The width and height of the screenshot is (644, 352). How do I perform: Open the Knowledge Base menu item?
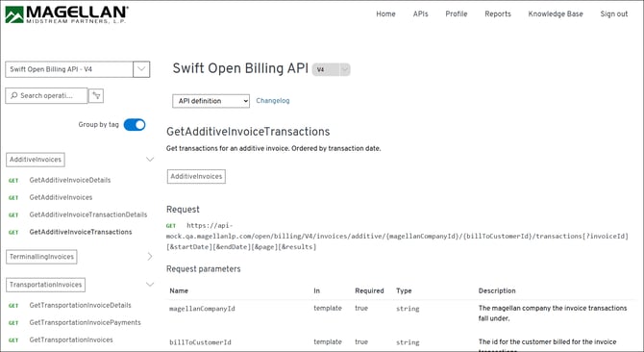pyautogui.click(x=556, y=13)
